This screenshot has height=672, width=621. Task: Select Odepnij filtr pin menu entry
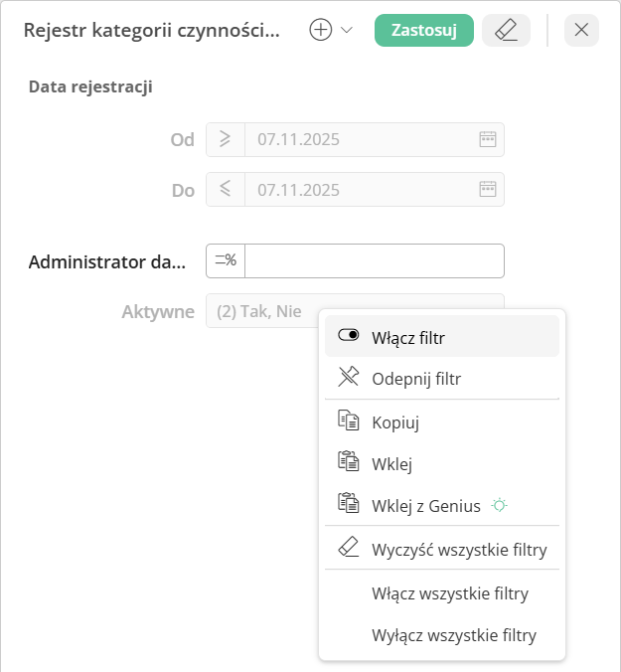click(416, 379)
